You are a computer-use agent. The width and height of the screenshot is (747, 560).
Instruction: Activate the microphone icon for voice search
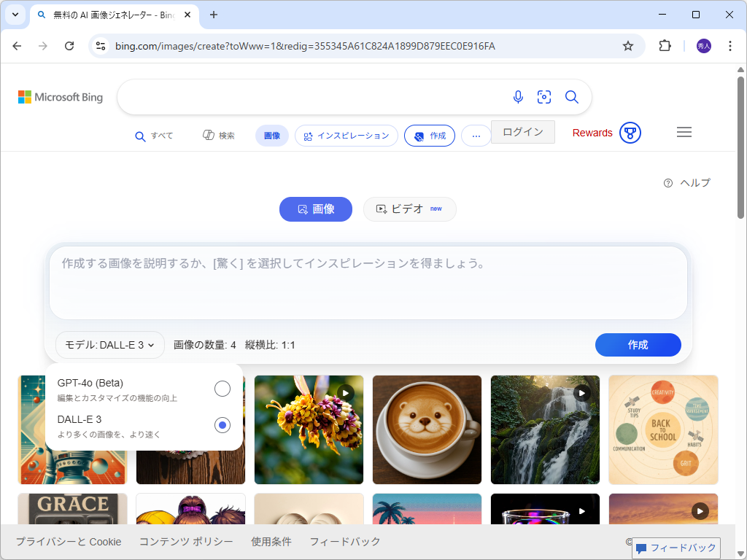[x=518, y=97]
